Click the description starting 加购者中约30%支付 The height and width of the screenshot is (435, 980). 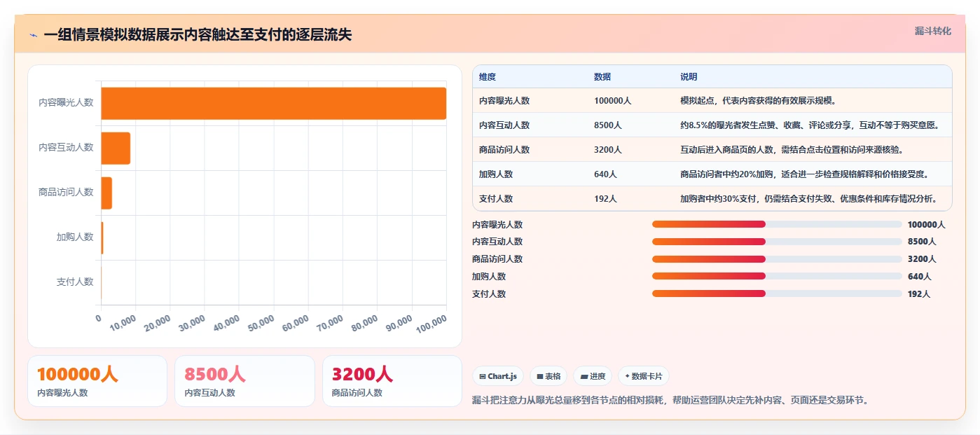(808, 199)
